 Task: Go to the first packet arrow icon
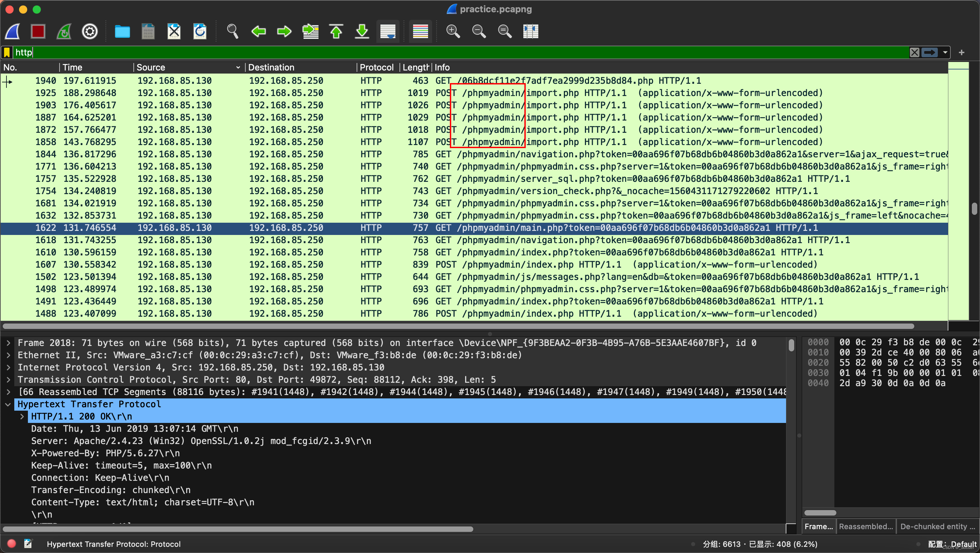336,31
